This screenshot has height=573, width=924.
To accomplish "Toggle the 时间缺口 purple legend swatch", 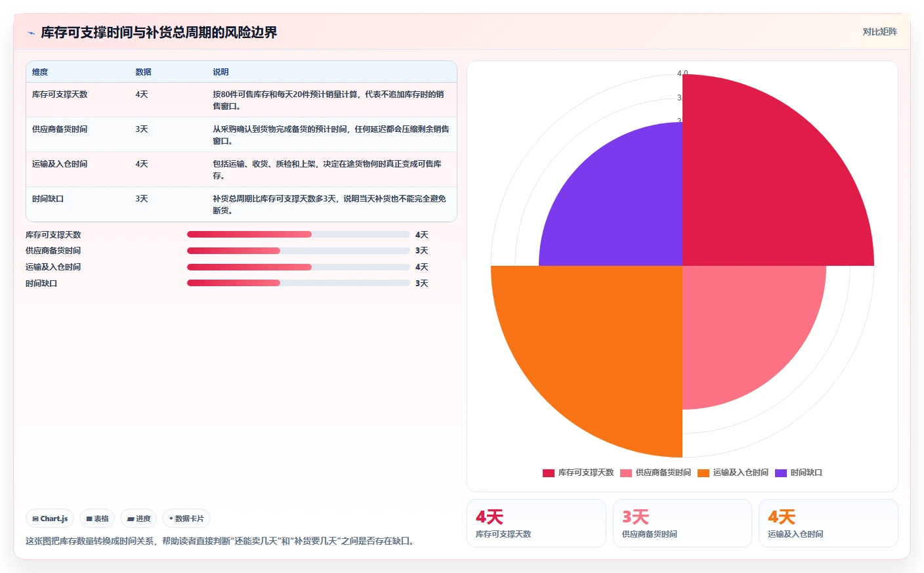I will [x=781, y=473].
